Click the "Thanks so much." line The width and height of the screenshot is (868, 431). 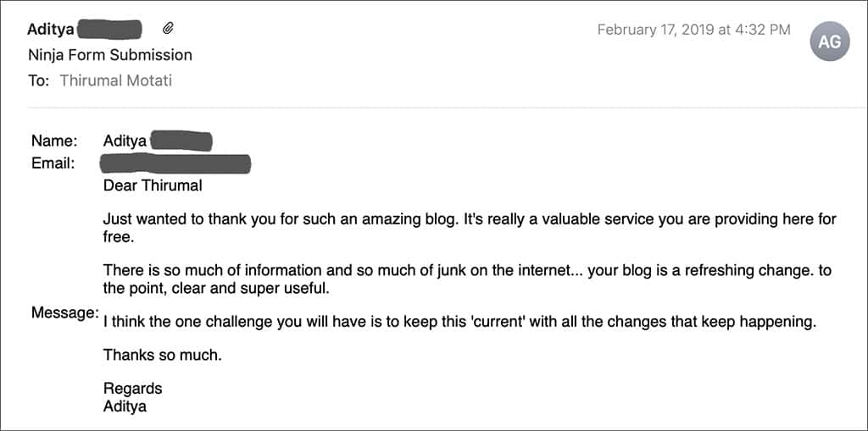[162, 355]
